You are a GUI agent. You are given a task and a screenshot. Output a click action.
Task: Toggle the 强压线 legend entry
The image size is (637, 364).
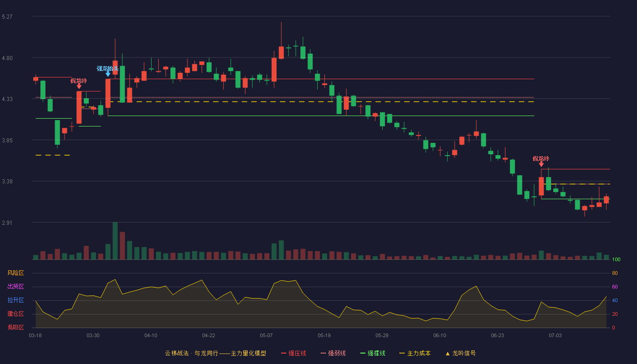297,353
